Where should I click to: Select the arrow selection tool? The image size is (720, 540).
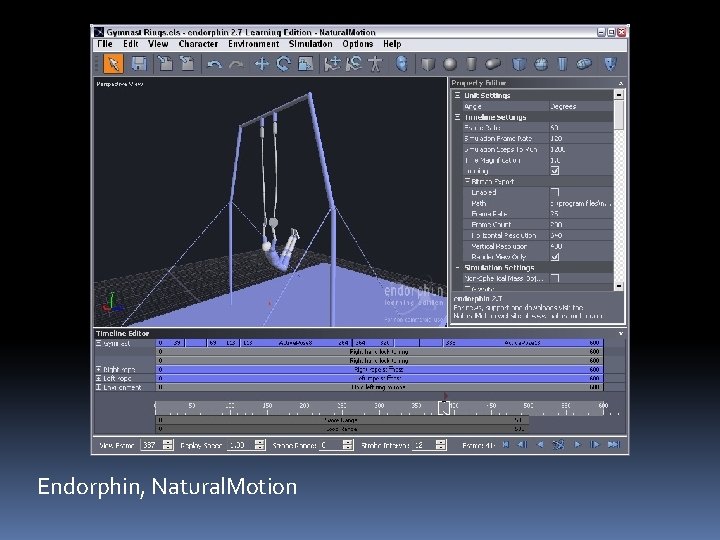click(x=114, y=63)
